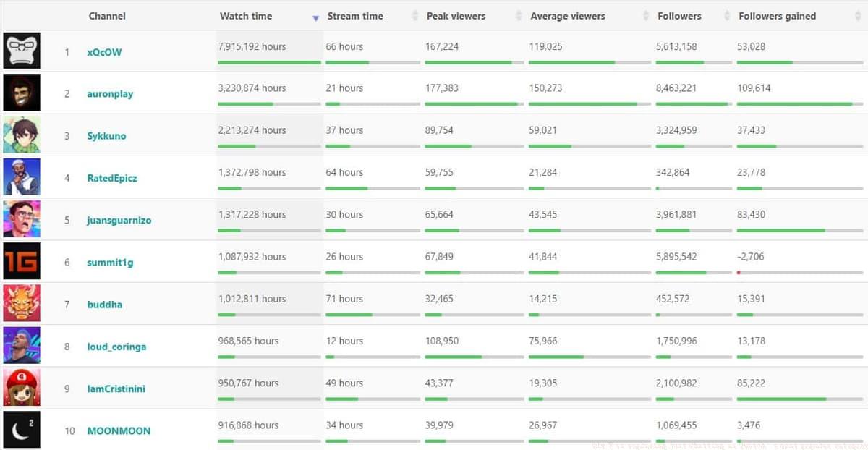Open the auronplay channel link

[110, 94]
